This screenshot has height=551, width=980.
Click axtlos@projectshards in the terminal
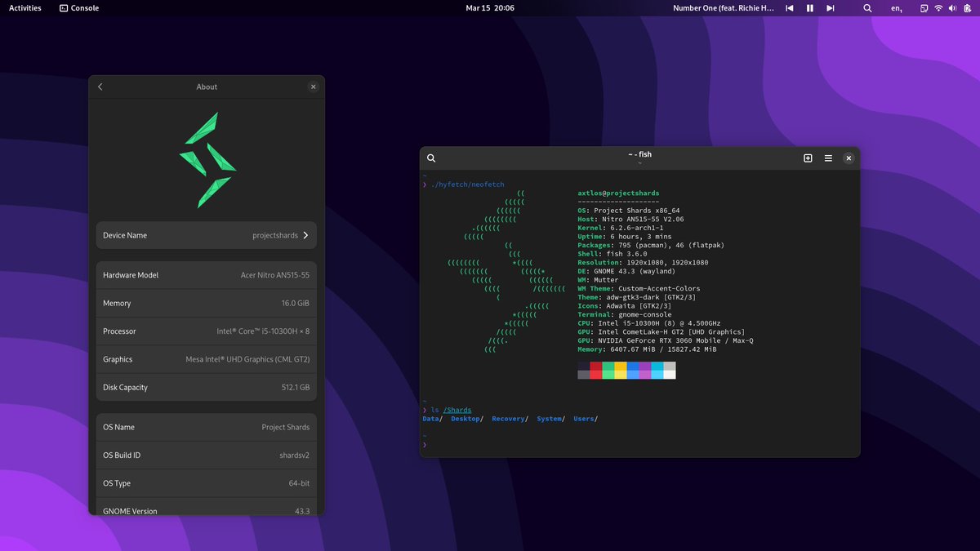pos(618,193)
